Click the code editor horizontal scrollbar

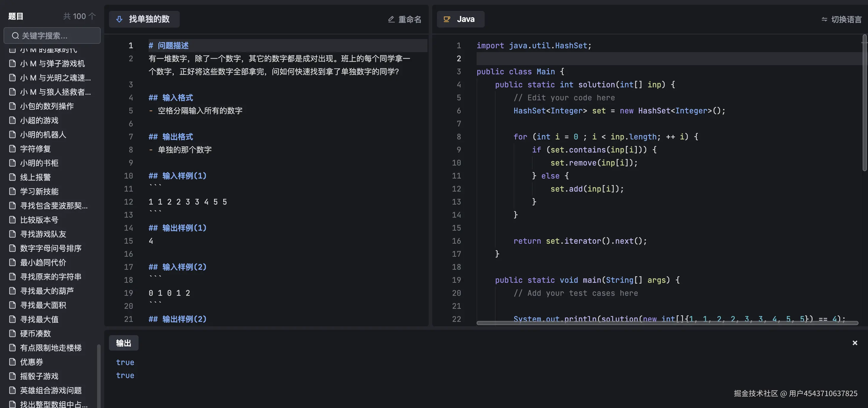click(667, 323)
